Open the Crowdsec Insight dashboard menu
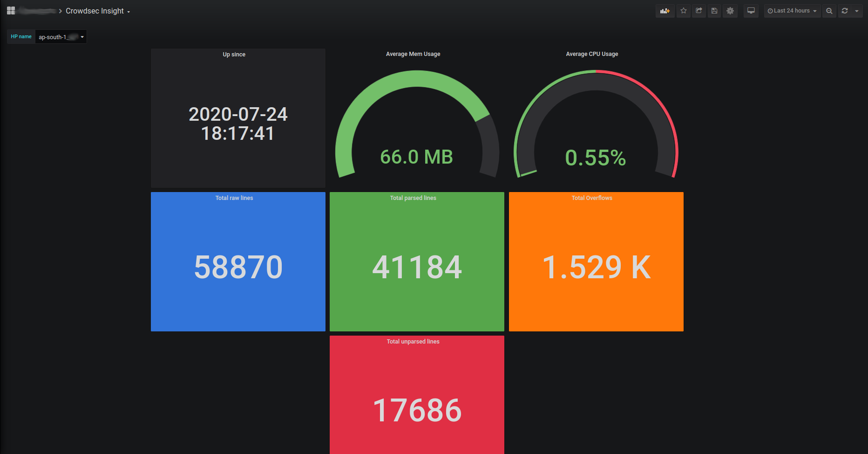The image size is (868, 454). tap(97, 11)
